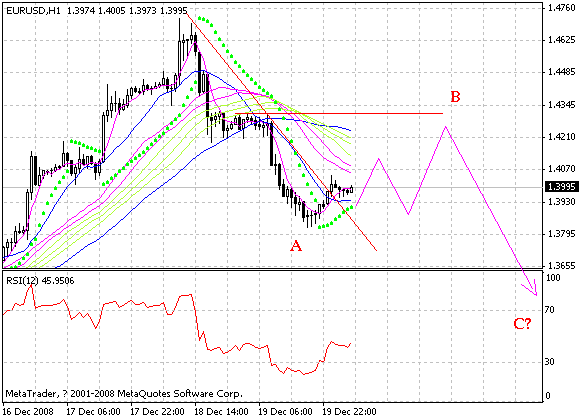Click the RSI 30 level label
The width and height of the screenshot is (580, 419).
(x=550, y=362)
